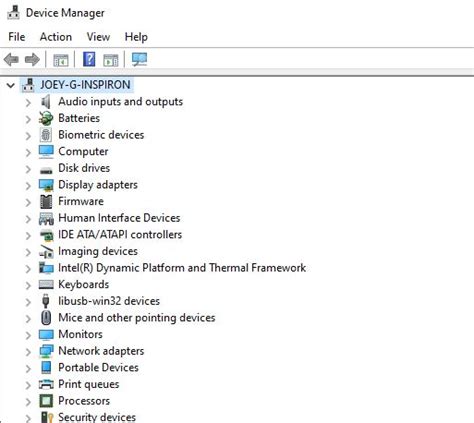Image resolution: width=474 pixels, height=423 pixels.
Task: Expand the Display adapters category
Action: [28, 186]
